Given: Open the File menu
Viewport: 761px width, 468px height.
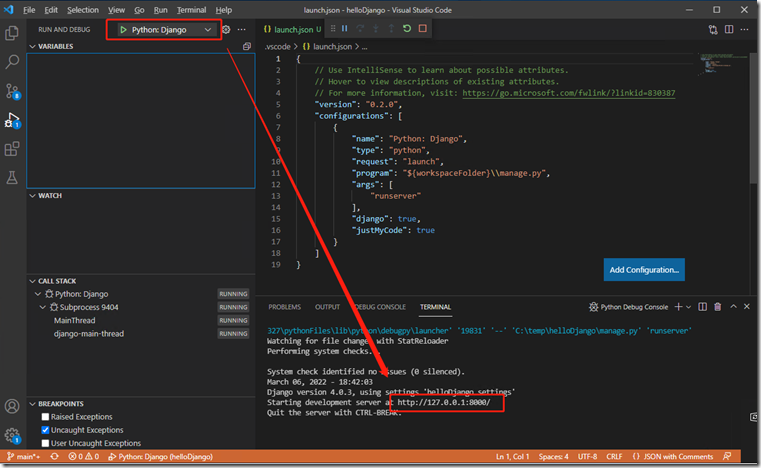Looking at the screenshot, I should pyautogui.click(x=29, y=10).
